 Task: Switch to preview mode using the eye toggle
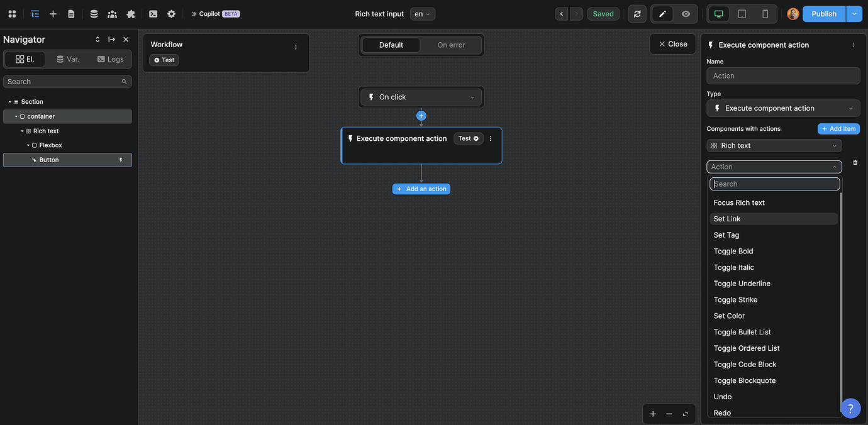pos(684,13)
